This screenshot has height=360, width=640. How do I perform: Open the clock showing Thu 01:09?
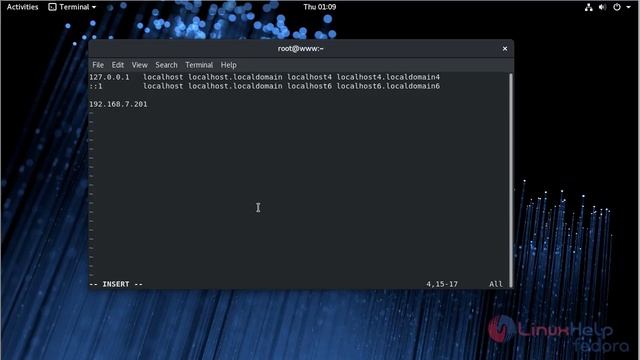pyautogui.click(x=320, y=7)
